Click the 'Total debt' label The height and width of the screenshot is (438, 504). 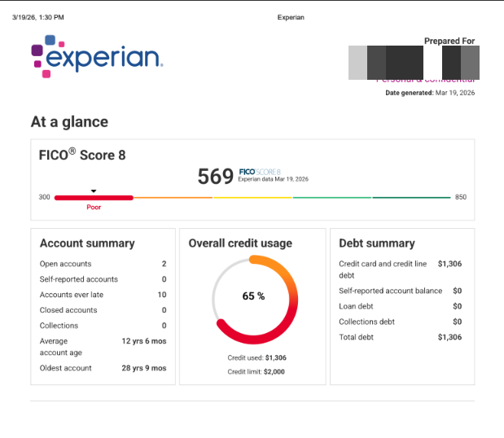pyautogui.click(x=356, y=337)
